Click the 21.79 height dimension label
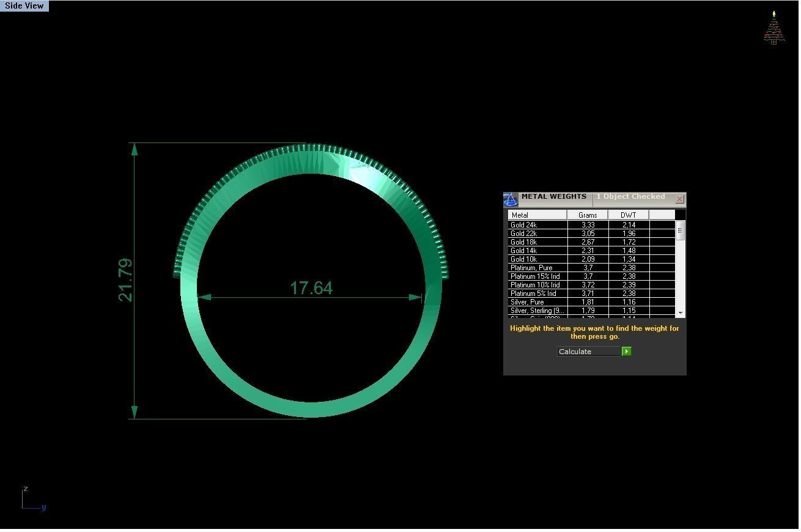Viewport: 801px width, 532px height. (125, 280)
